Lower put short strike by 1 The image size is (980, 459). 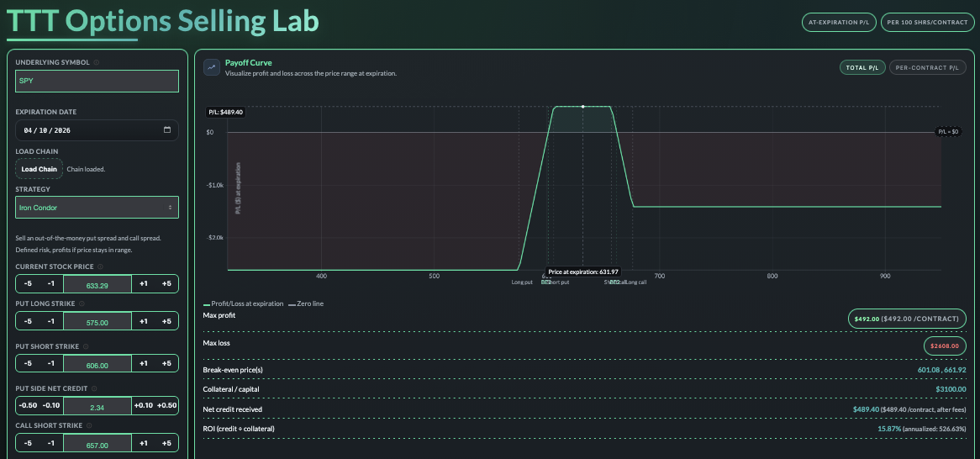pyautogui.click(x=50, y=364)
